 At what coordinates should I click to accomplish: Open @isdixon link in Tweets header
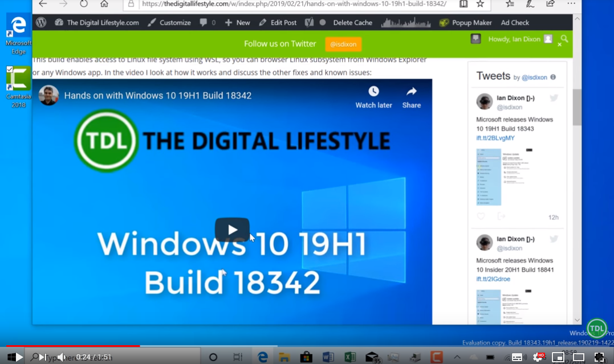[534, 77]
